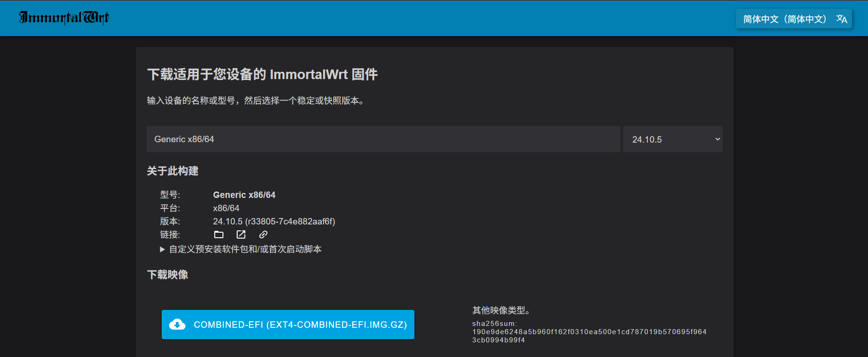Click the version dropdown chevron arrow

click(x=718, y=139)
